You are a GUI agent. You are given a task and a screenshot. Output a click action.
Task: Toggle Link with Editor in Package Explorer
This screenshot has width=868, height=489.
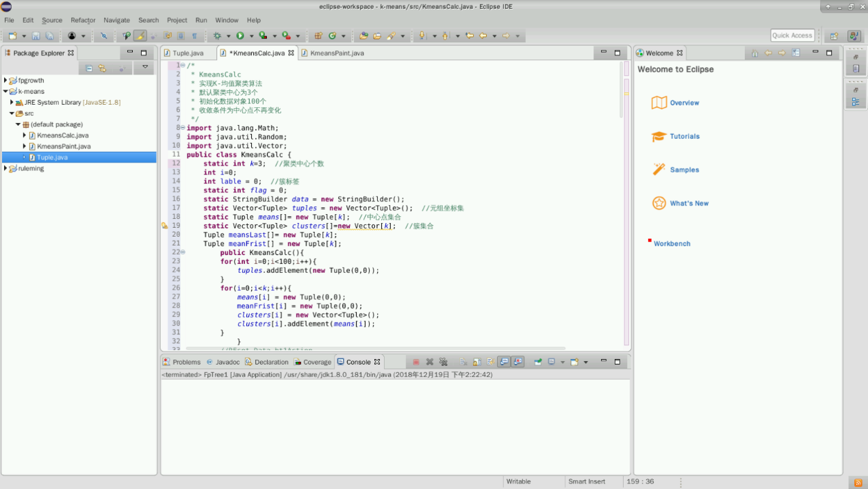102,68
